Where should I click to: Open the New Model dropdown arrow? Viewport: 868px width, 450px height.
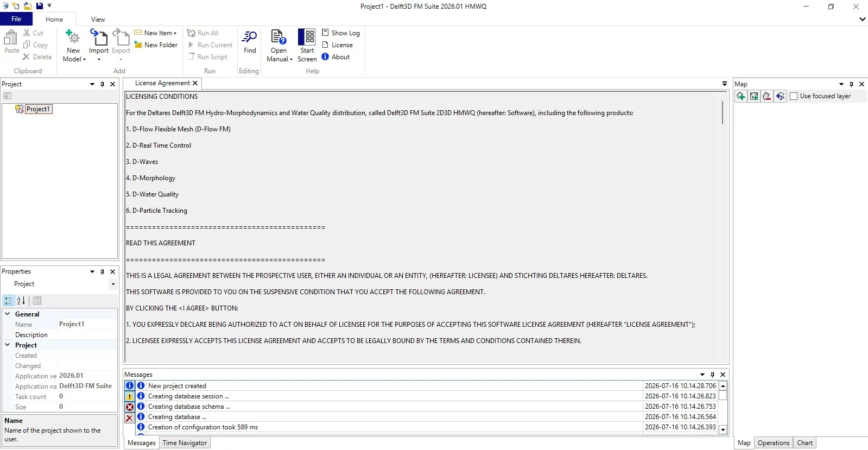(84, 59)
